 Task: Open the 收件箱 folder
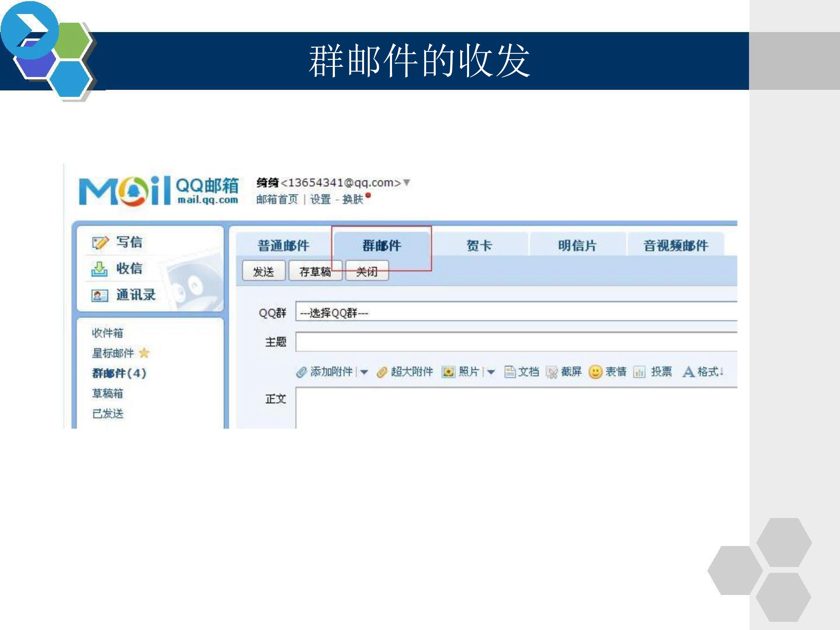[x=107, y=333]
